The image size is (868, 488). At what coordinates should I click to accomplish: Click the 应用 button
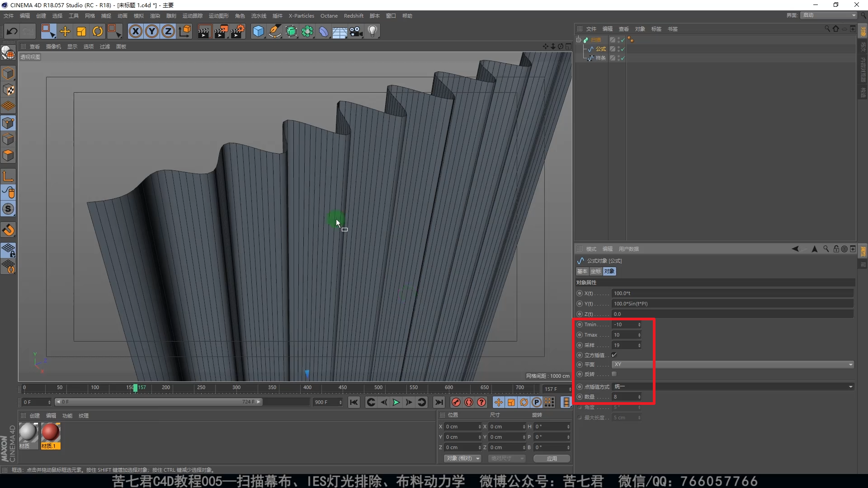[552, 459]
